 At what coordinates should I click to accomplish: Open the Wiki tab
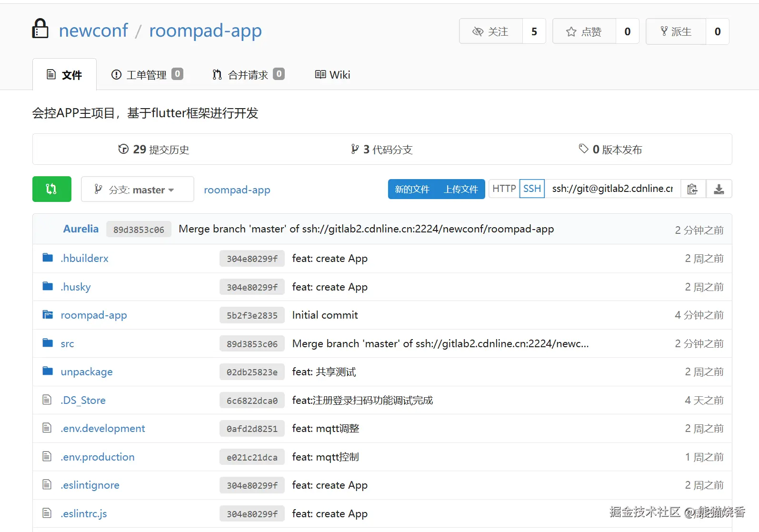point(332,75)
